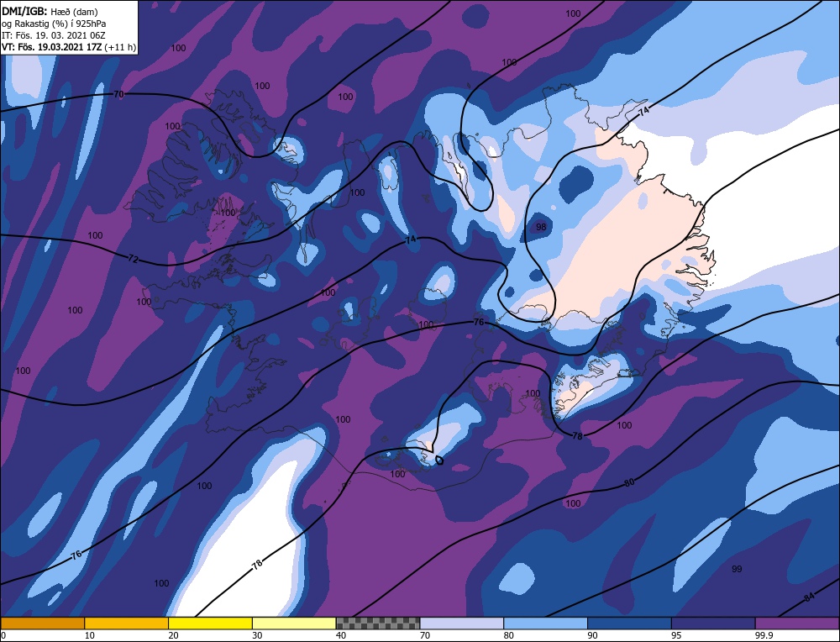
Task: Click the 'VT: Fös. 19.03.2021 17Z' valid time
Action: pyautogui.click(x=51, y=47)
